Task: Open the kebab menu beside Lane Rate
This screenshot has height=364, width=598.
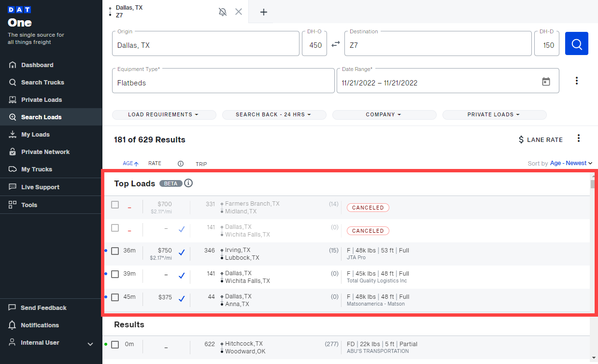Action: [x=579, y=138]
